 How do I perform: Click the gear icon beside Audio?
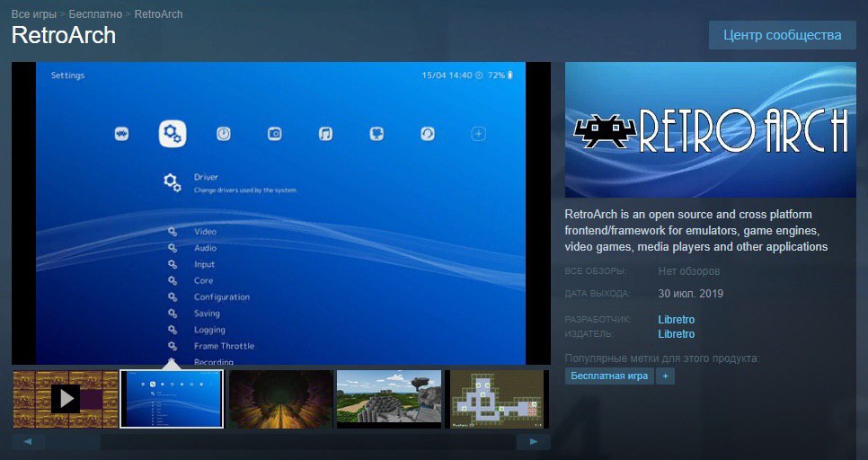(173, 248)
